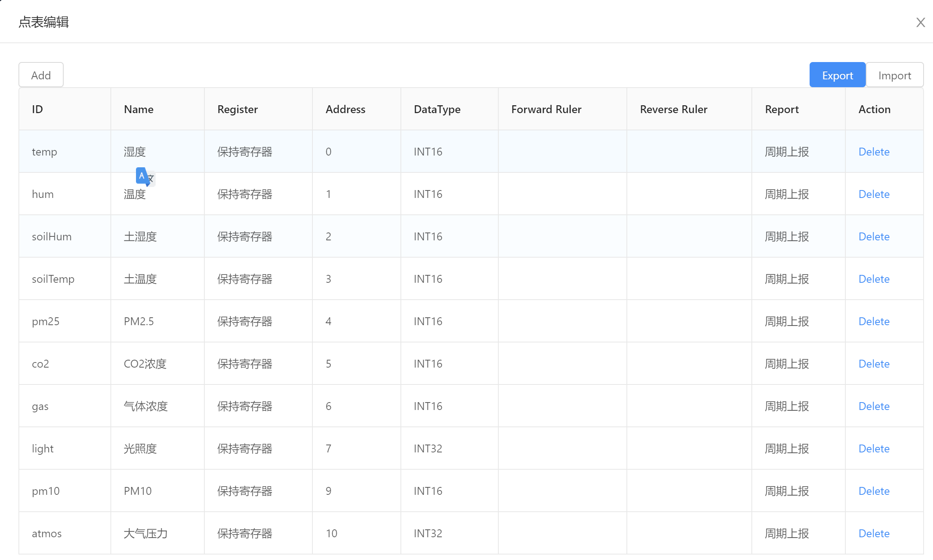Screen dimensions: 933x560
Task: Delete the temp row
Action: (874, 152)
